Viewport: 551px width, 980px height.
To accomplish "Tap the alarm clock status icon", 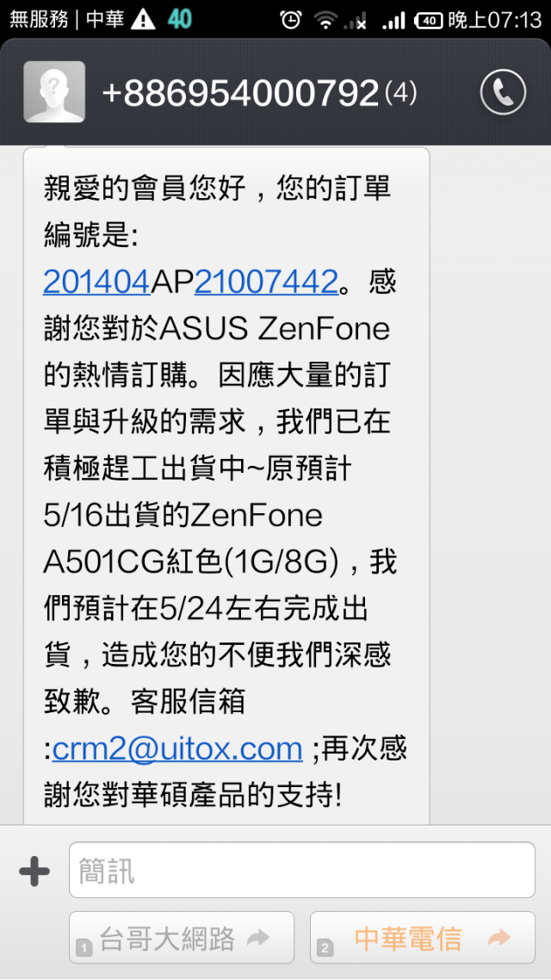I will tap(290, 20).
